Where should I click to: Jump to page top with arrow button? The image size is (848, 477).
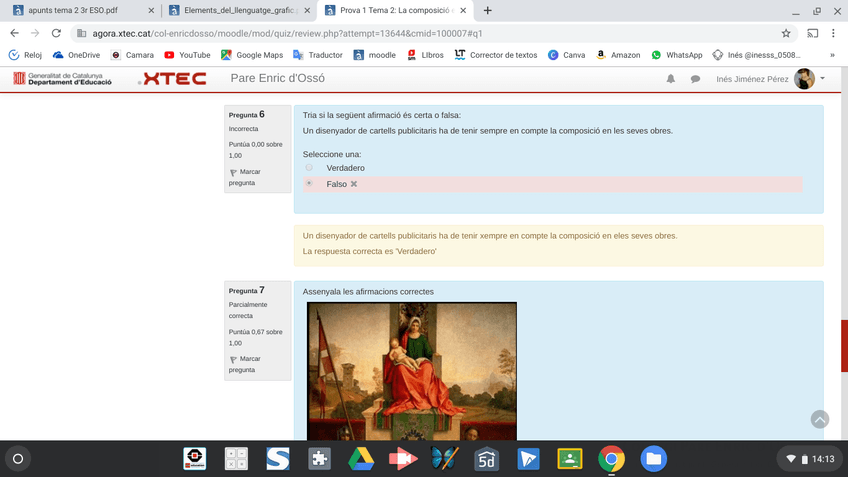click(x=820, y=419)
